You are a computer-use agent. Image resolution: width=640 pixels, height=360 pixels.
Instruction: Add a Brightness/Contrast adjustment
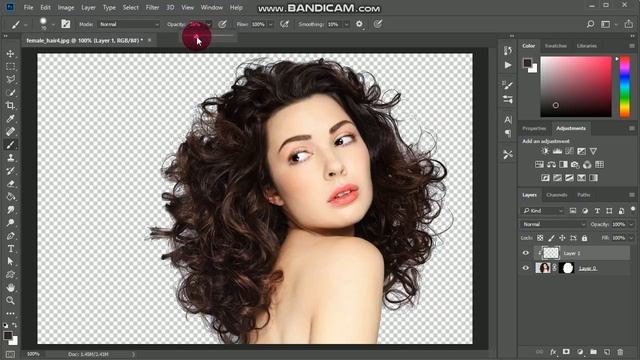pos(545,151)
